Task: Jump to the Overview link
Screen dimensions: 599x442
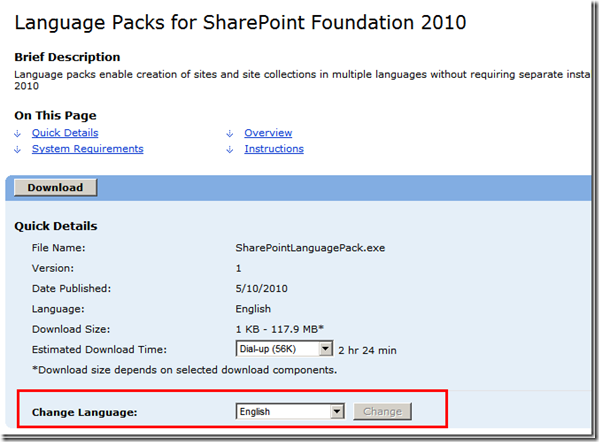Action: point(268,133)
